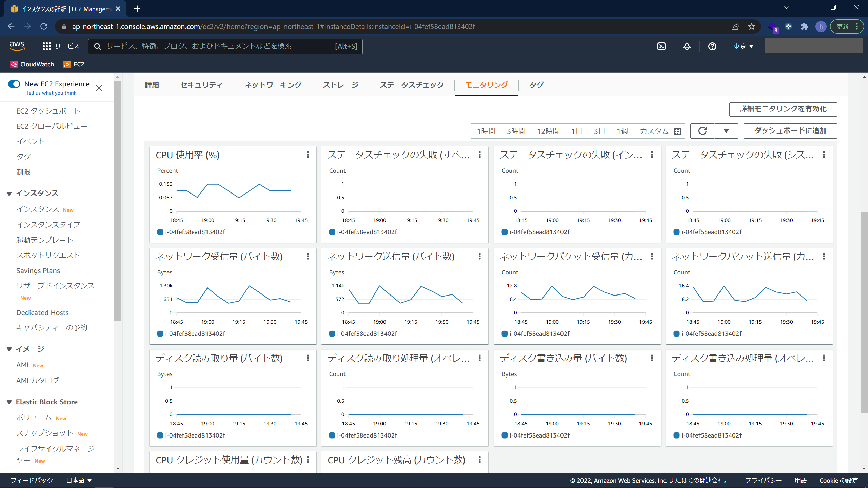Open フィードバック in the footer
868x488 pixels.
tap(32, 480)
